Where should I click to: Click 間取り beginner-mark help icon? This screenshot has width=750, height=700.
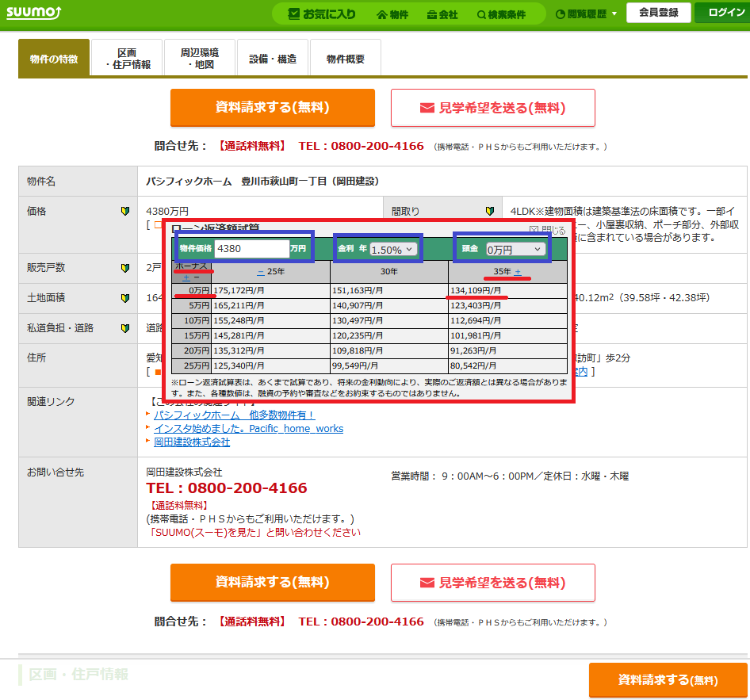click(490, 211)
